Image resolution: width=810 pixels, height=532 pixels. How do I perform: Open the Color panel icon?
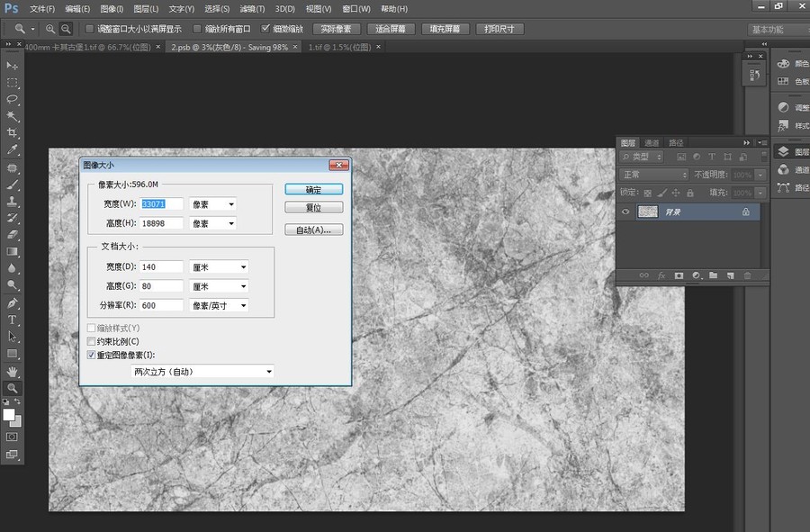(784, 63)
